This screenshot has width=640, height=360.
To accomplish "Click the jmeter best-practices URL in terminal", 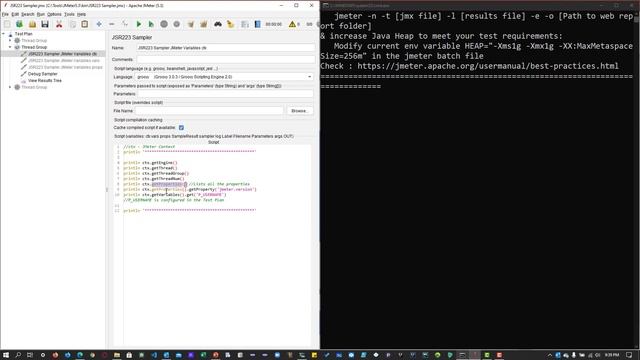I will pos(488,66).
